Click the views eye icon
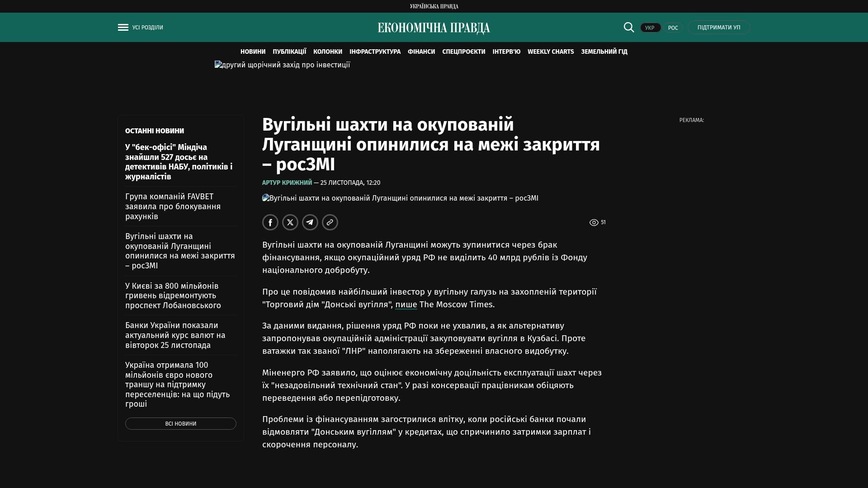Screen dimensions: 868x488 point(594,222)
